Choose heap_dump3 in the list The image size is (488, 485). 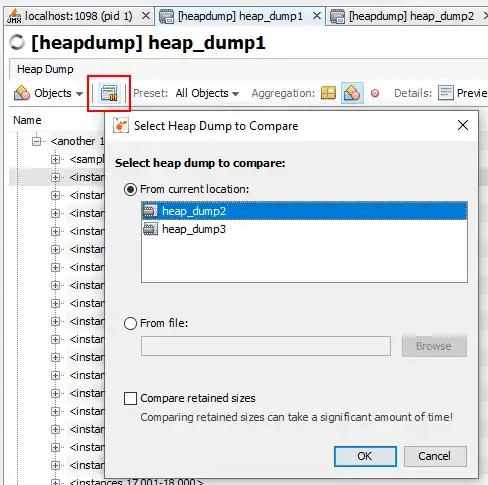(304, 229)
